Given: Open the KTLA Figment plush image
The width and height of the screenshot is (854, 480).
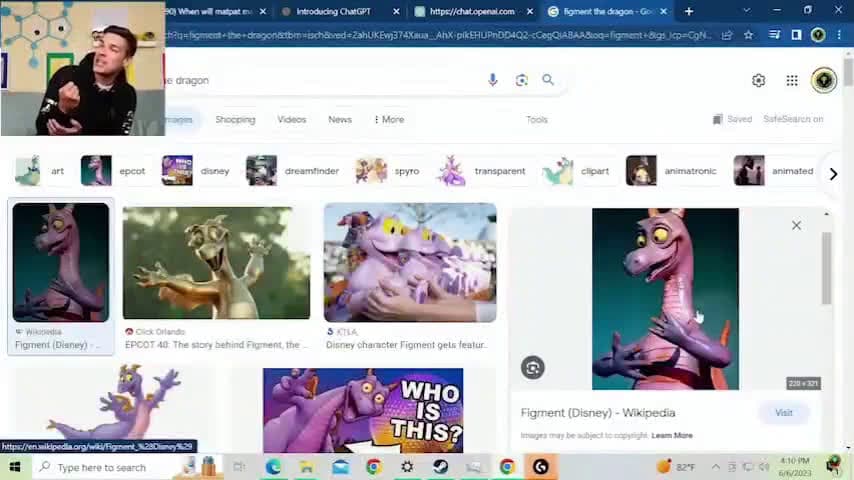Looking at the screenshot, I should pos(410,262).
